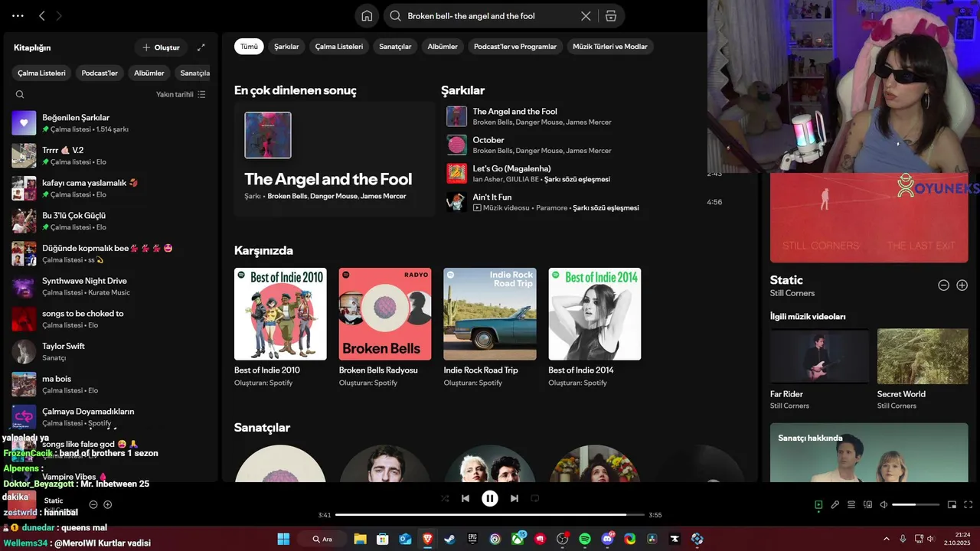Open the Spotify Home page

pos(367,15)
